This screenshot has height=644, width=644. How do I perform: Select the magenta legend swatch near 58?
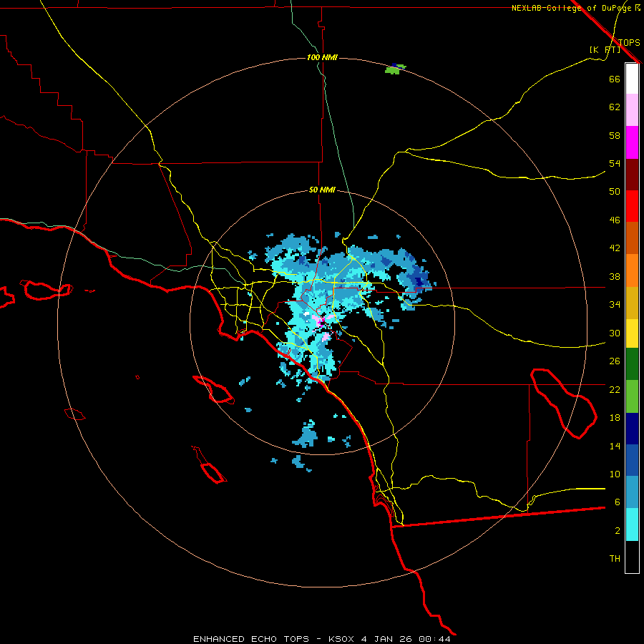(x=632, y=142)
